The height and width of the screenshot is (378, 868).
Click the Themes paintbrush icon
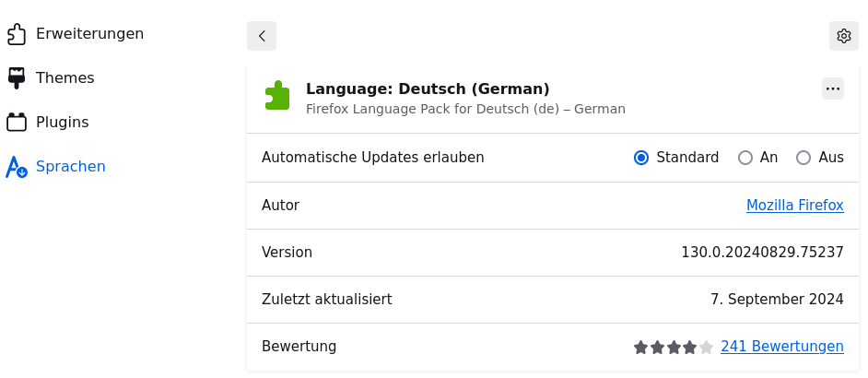(x=17, y=78)
